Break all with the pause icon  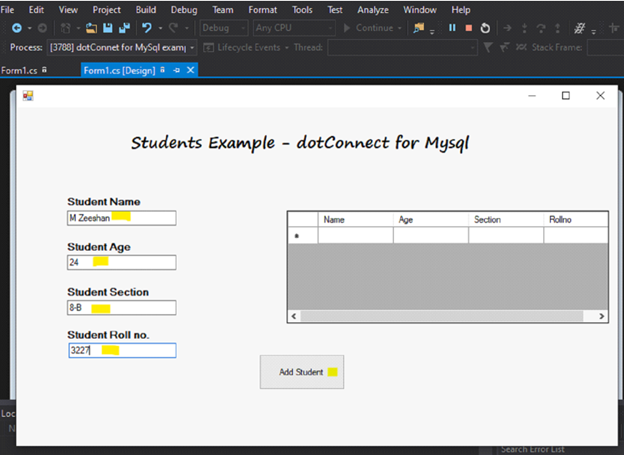(452, 28)
